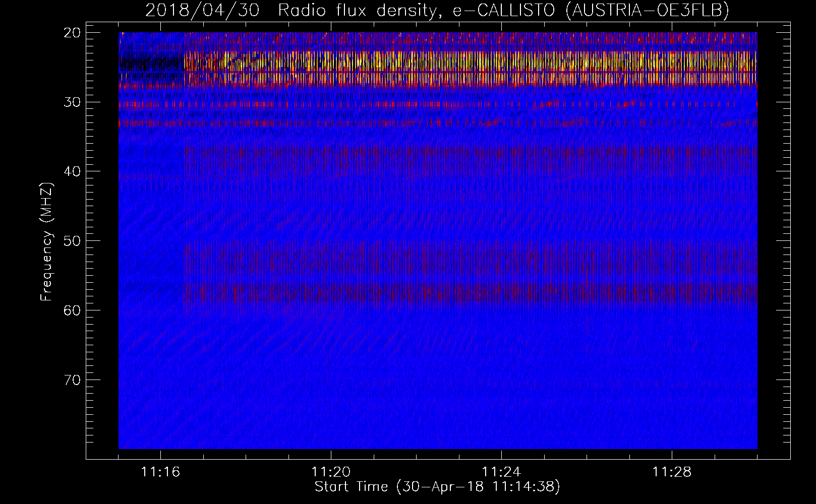Click the '20' frequency tick label

pos(73,33)
